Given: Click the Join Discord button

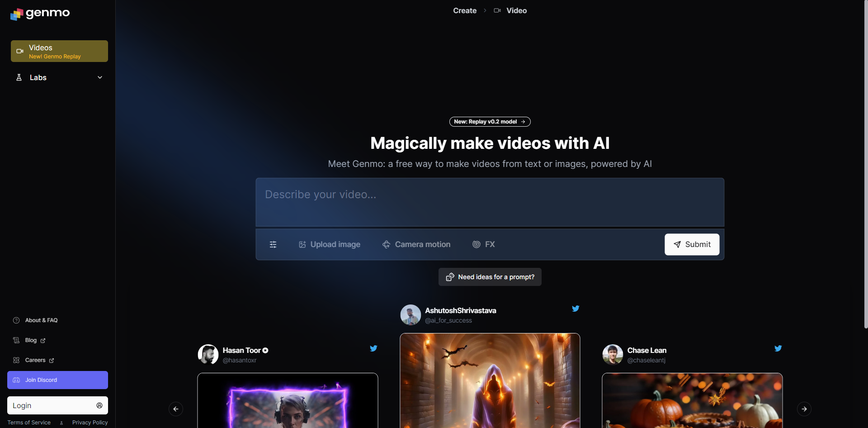Looking at the screenshot, I should tap(57, 380).
